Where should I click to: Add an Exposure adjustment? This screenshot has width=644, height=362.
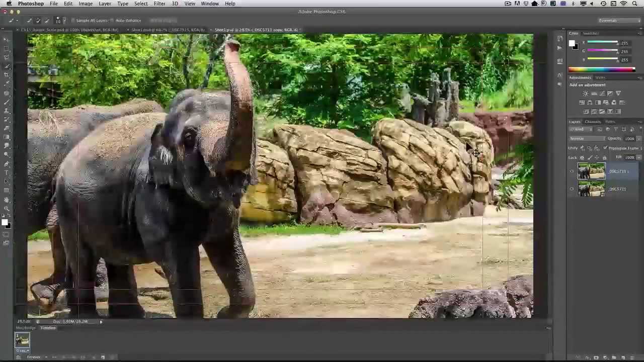click(610, 94)
